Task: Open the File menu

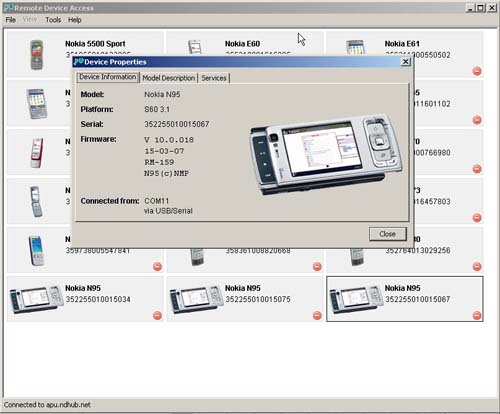Action: coord(11,20)
